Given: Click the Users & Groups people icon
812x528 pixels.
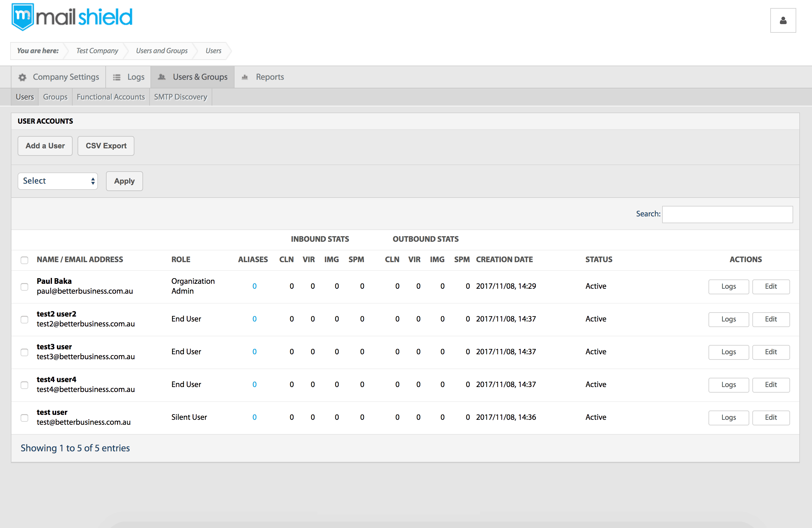Looking at the screenshot, I should 162,77.
